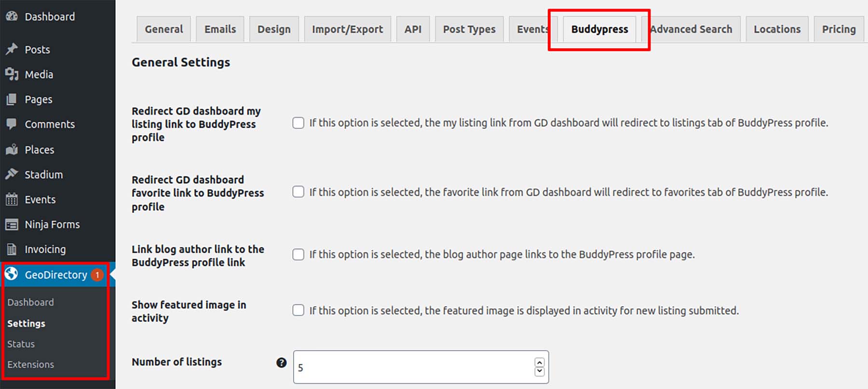Go to the Locations tab
Screen dimensions: 868x389
pos(777,29)
